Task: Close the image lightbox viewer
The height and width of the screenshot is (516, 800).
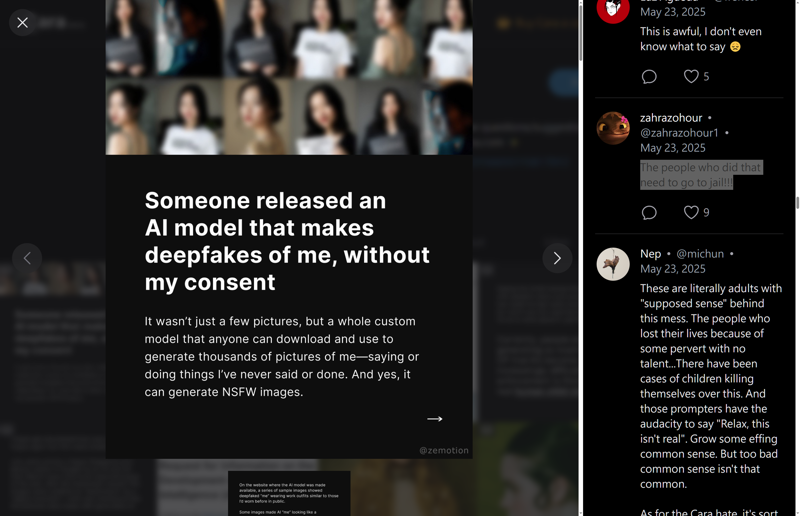Action: coord(22,22)
